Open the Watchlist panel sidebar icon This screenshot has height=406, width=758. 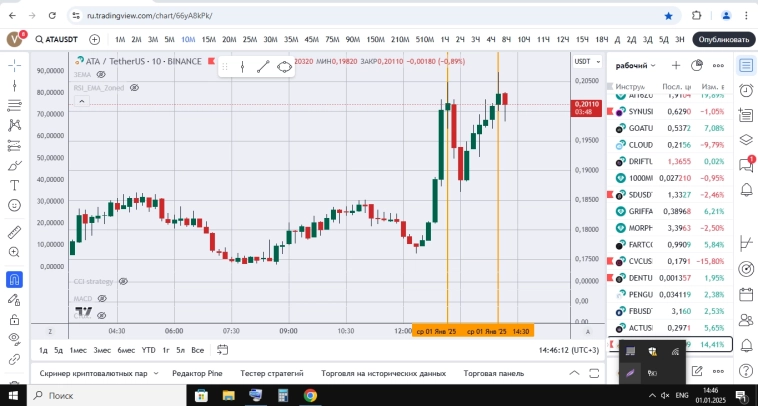[746, 65]
